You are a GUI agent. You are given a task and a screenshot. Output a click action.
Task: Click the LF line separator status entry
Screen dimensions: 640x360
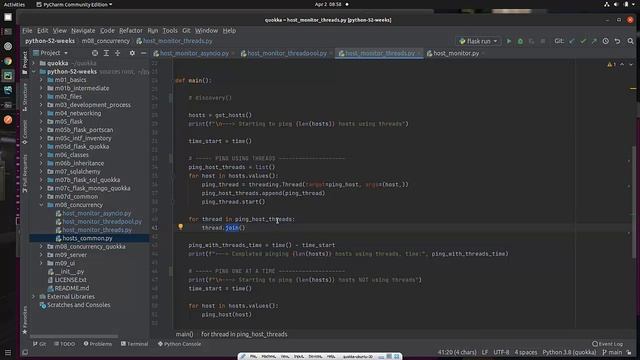pos(484,352)
